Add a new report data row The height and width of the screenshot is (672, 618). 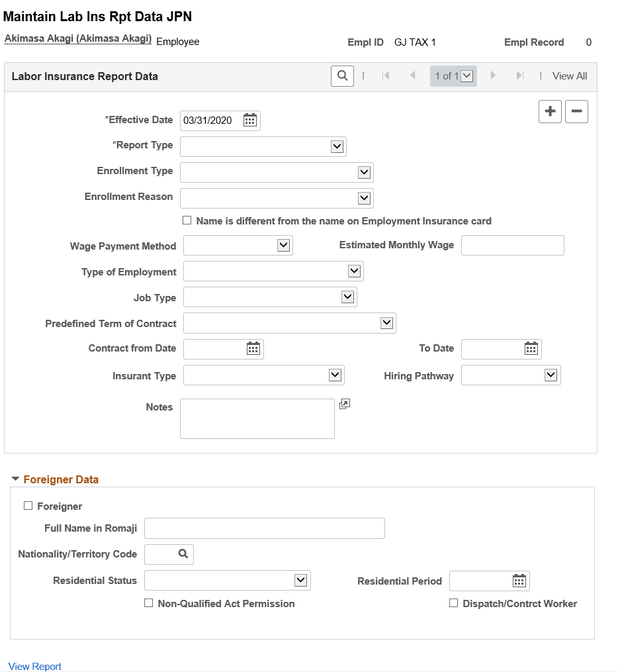pyautogui.click(x=550, y=111)
